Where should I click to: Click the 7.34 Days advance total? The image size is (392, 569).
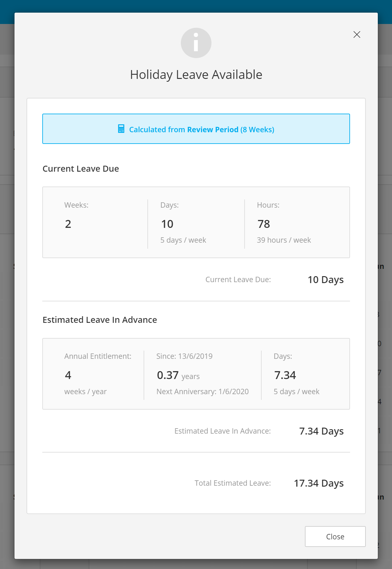click(x=321, y=431)
